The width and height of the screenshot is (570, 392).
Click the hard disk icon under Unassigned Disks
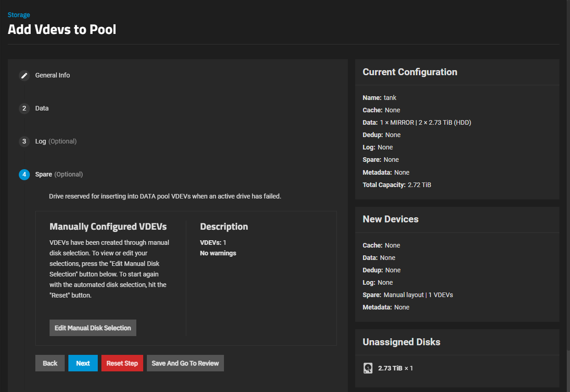tap(368, 368)
